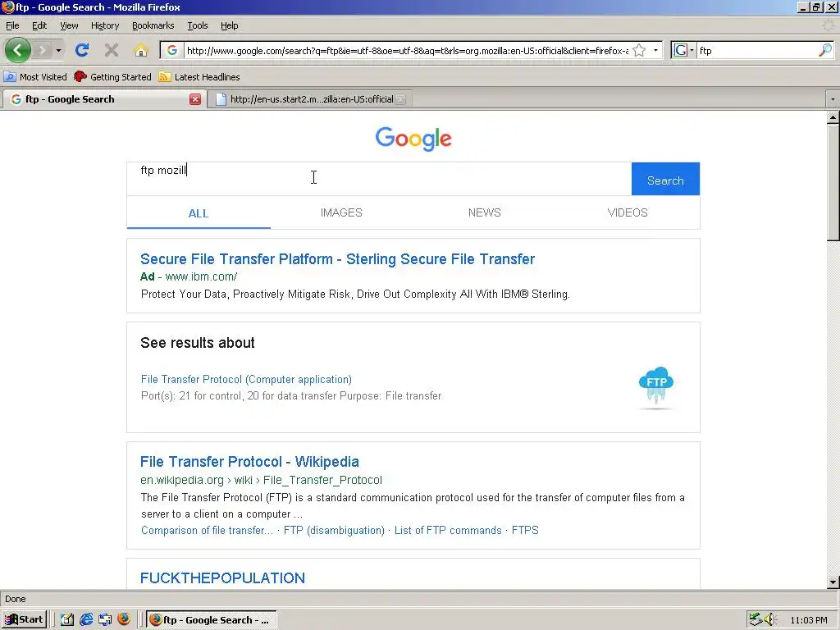Switch to the en-us.start2 tab
The width and height of the screenshot is (840, 630).
tap(311, 99)
